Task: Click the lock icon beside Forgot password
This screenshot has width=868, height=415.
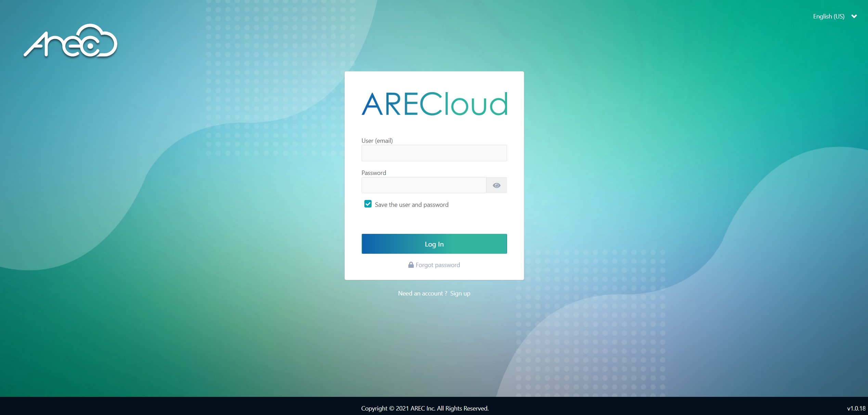Action: [411, 265]
